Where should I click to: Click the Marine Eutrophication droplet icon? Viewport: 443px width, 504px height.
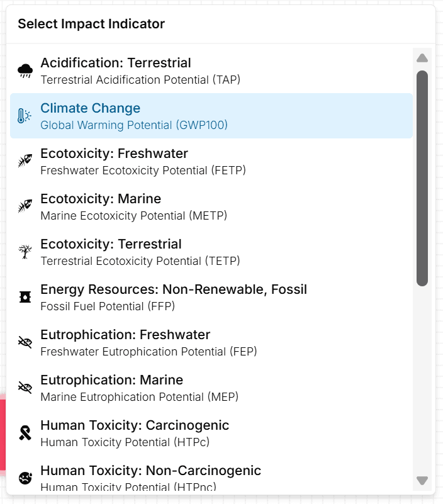pos(24,387)
